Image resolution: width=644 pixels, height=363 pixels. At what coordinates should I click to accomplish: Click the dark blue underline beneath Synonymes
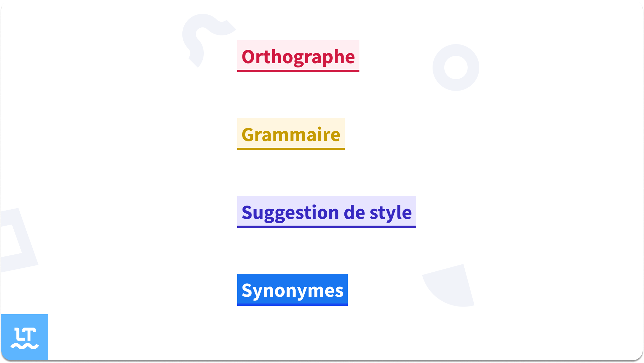pyautogui.click(x=292, y=305)
